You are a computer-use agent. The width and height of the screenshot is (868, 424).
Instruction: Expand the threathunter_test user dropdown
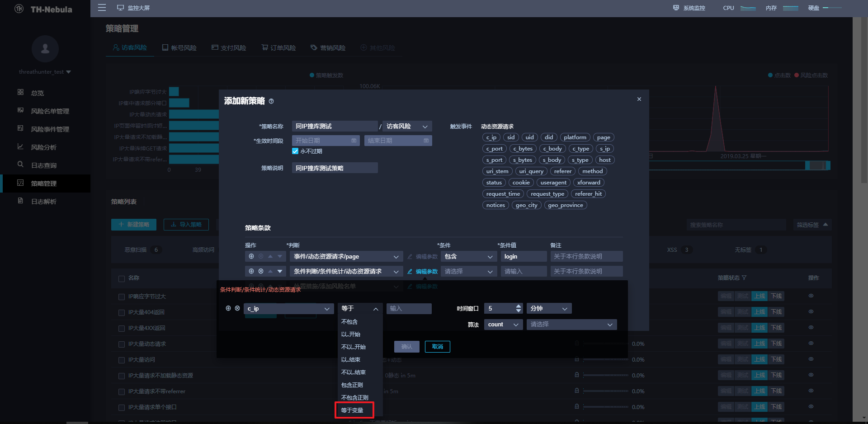click(x=68, y=72)
